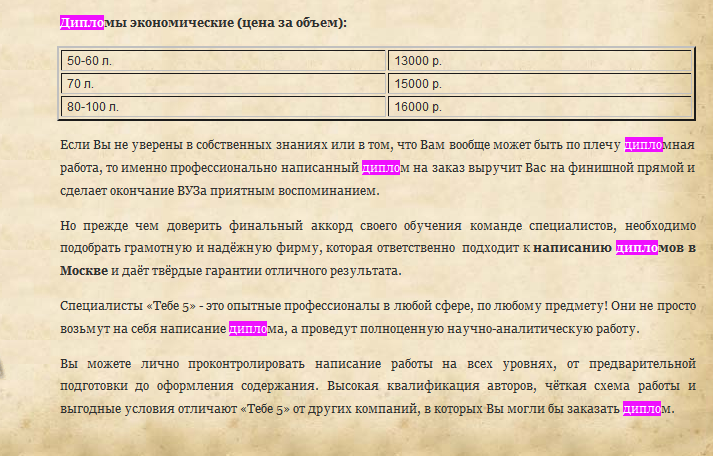713x456 pixels.
Task: Select the '80-100 л.' table cell
Action: point(223,107)
